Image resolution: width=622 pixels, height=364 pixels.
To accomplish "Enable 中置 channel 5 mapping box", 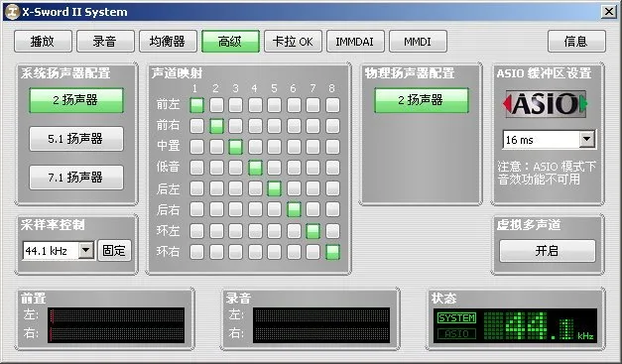I will [274, 147].
